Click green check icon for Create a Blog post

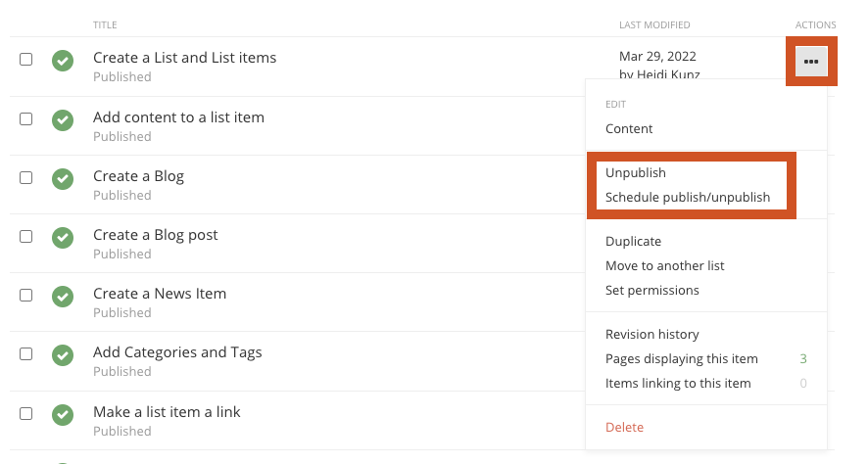click(63, 237)
